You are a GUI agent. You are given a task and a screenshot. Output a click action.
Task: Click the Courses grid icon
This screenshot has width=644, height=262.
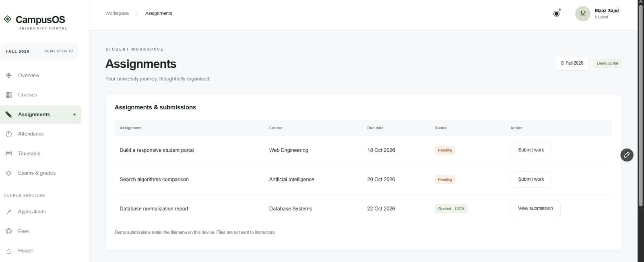pos(9,95)
